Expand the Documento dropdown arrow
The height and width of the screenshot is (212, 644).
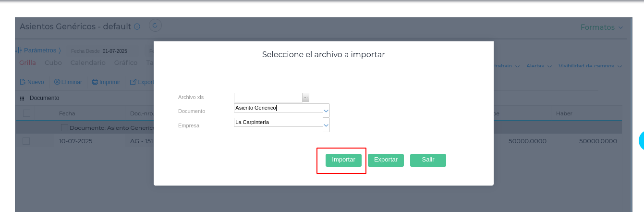(326, 111)
